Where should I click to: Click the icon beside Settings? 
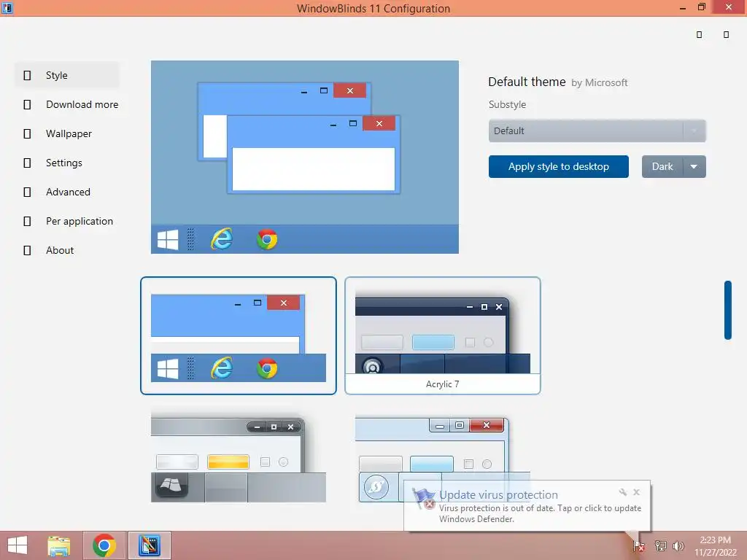27,163
